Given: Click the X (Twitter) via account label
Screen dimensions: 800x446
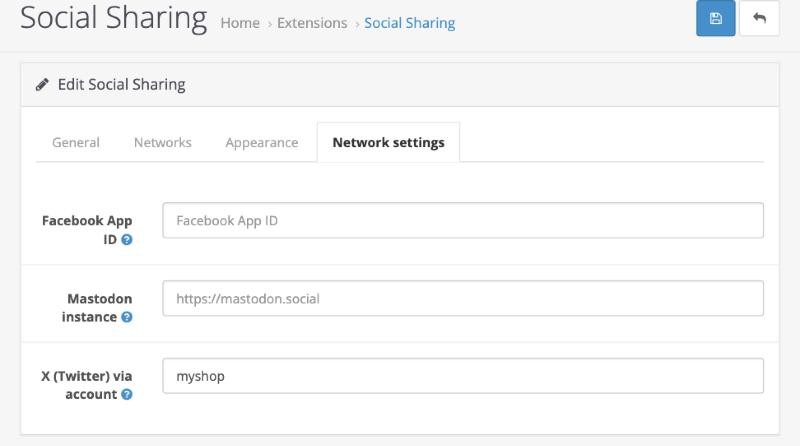Looking at the screenshot, I should pyautogui.click(x=86, y=385).
